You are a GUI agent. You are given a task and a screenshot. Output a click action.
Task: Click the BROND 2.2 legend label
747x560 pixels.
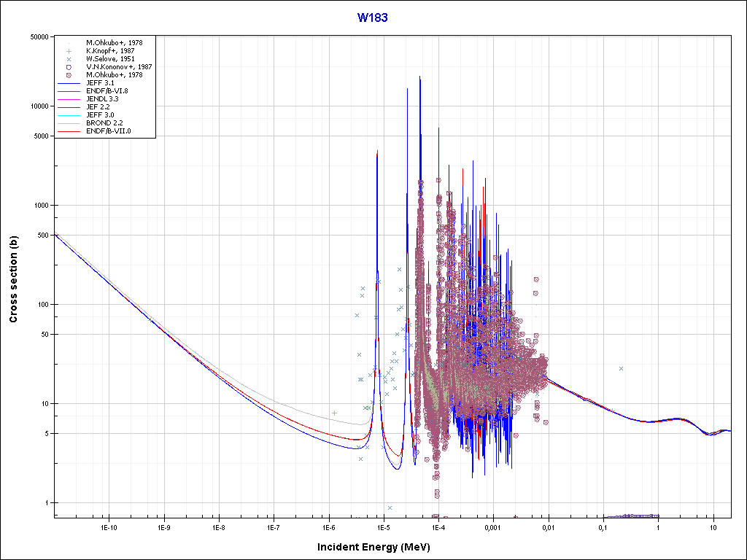tap(104, 124)
